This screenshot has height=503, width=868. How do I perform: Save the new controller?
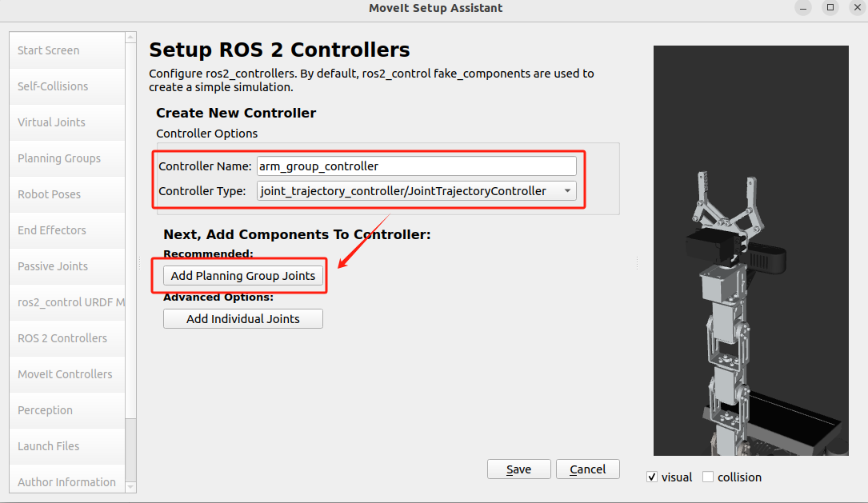tap(518, 469)
